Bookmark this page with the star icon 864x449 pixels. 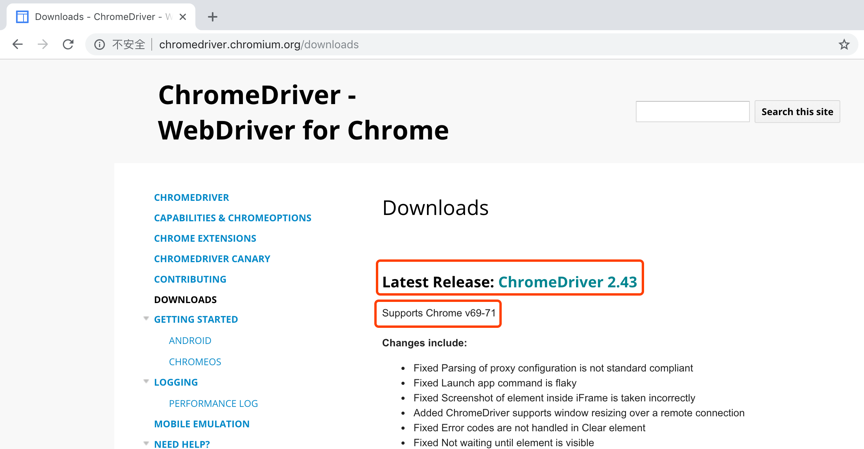(x=844, y=45)
